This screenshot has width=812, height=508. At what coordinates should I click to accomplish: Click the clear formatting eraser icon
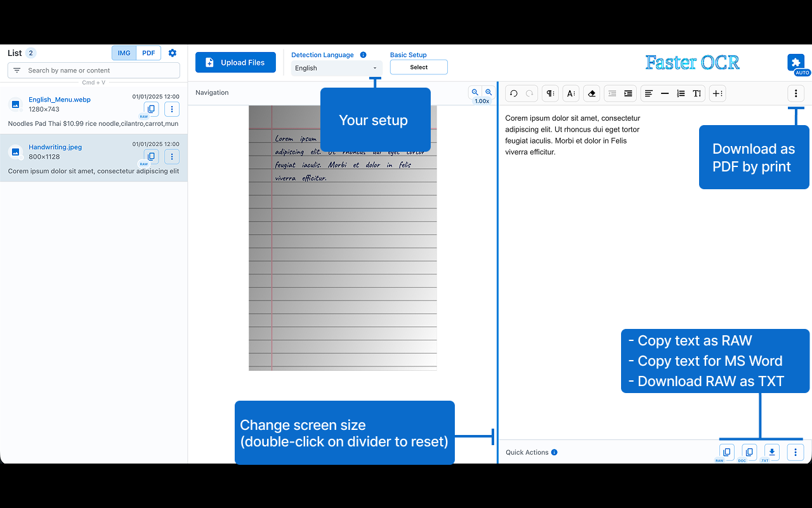click(591, 93)
